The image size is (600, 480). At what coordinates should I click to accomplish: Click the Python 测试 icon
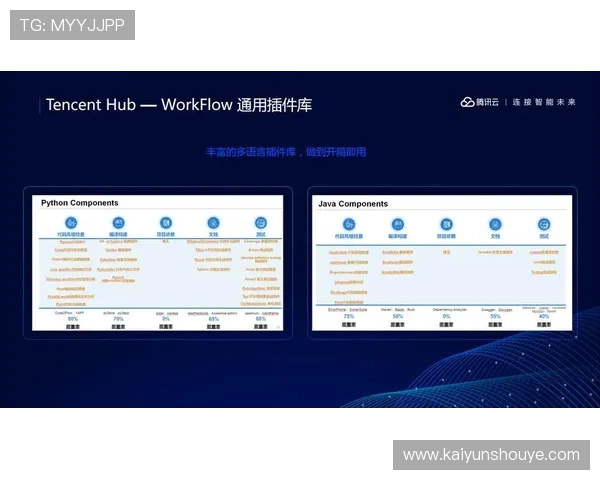pyautogui.click(x=261, y=223)
